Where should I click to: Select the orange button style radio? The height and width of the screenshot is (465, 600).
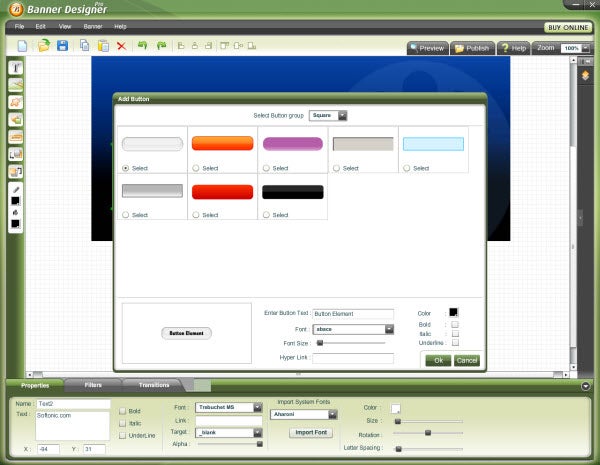pos(196,168)
